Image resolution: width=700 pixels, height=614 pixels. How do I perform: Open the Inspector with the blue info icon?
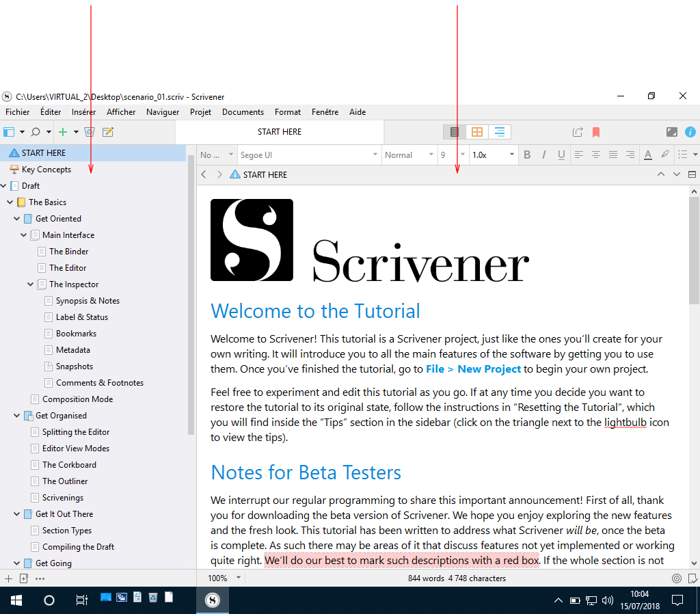tap(690, 132)
